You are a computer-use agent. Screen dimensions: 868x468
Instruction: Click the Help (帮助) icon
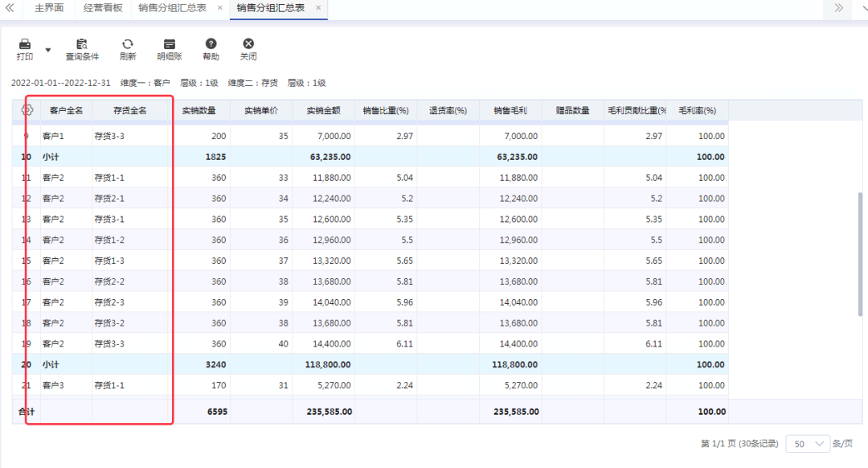click(211, 45)
